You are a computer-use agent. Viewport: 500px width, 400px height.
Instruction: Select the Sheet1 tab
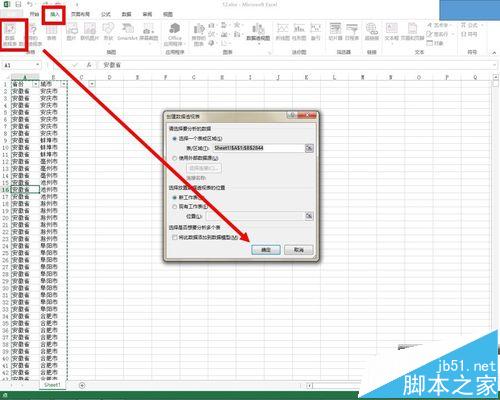52,385
